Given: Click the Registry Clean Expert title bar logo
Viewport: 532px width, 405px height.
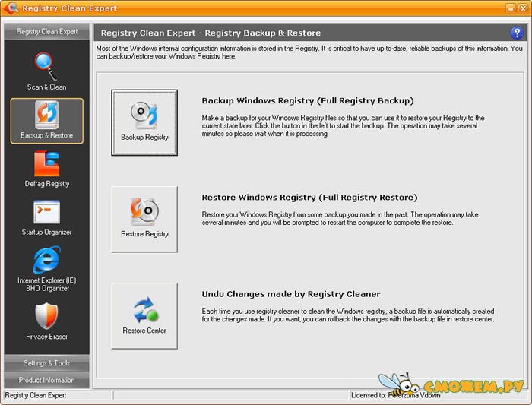Looking at the screenshot, I should [x=11, y=8].
